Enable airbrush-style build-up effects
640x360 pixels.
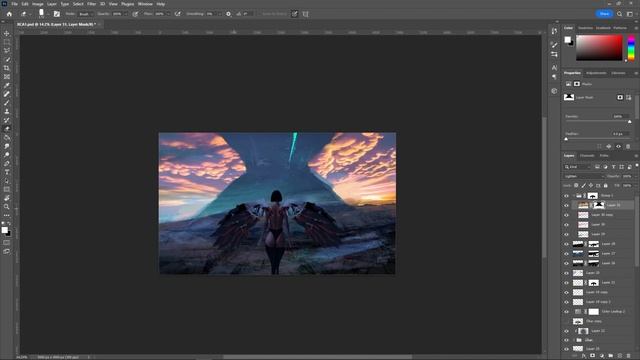(x=178, y=14)
